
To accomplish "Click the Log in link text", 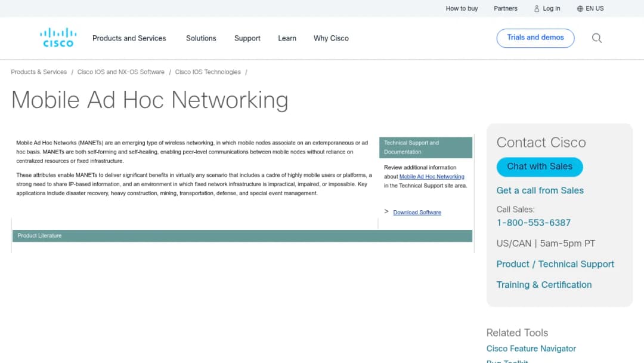I will tap(551, 8).
